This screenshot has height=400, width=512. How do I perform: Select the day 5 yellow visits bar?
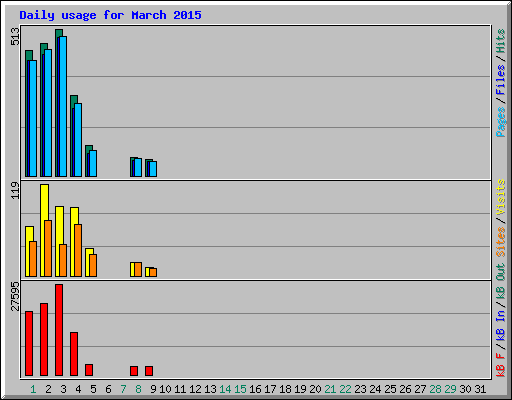click(87, 262)
